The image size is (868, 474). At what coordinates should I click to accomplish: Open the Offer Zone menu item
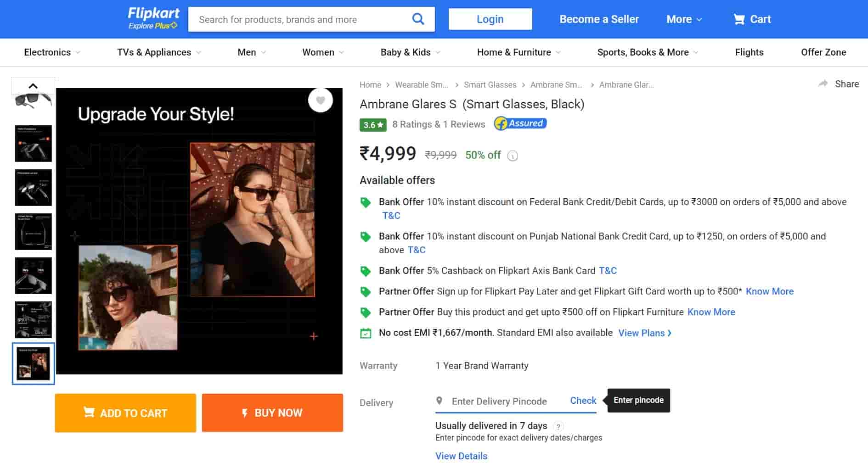tap(823, 52)
